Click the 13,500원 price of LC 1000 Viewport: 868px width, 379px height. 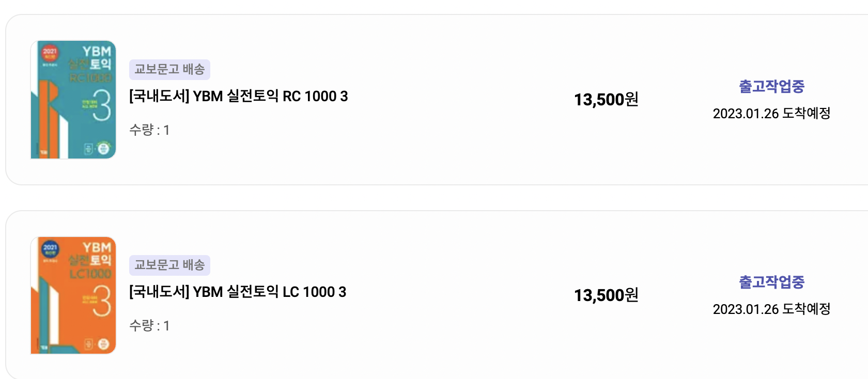[606, 295]
